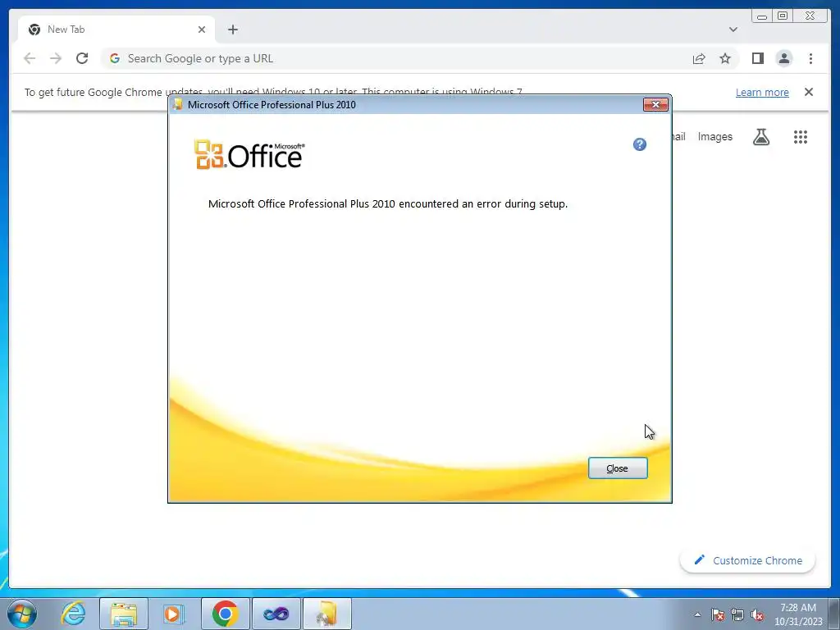The height and width of the screenshot is (630, 840).
Task: Open network tray icon
Action: pos(737,614)
